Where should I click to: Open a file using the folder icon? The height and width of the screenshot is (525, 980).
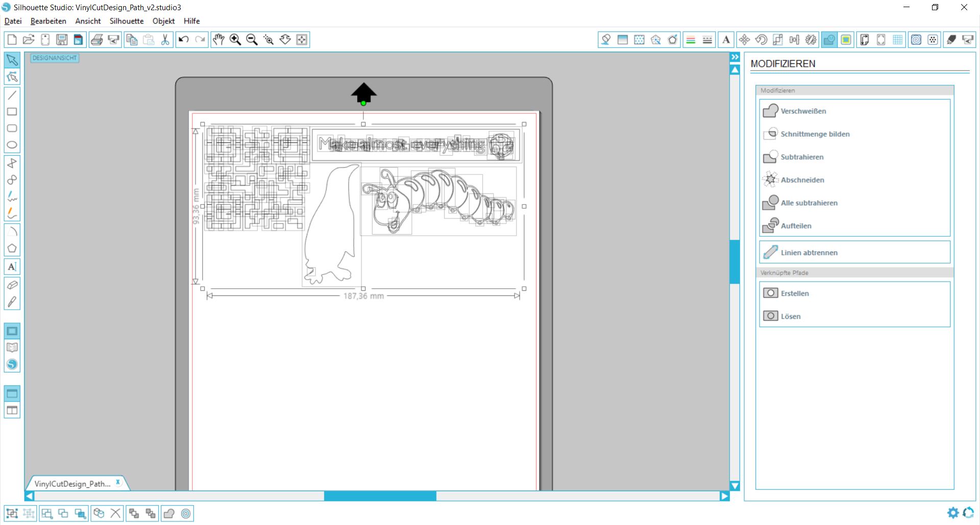tap(29, 40)
